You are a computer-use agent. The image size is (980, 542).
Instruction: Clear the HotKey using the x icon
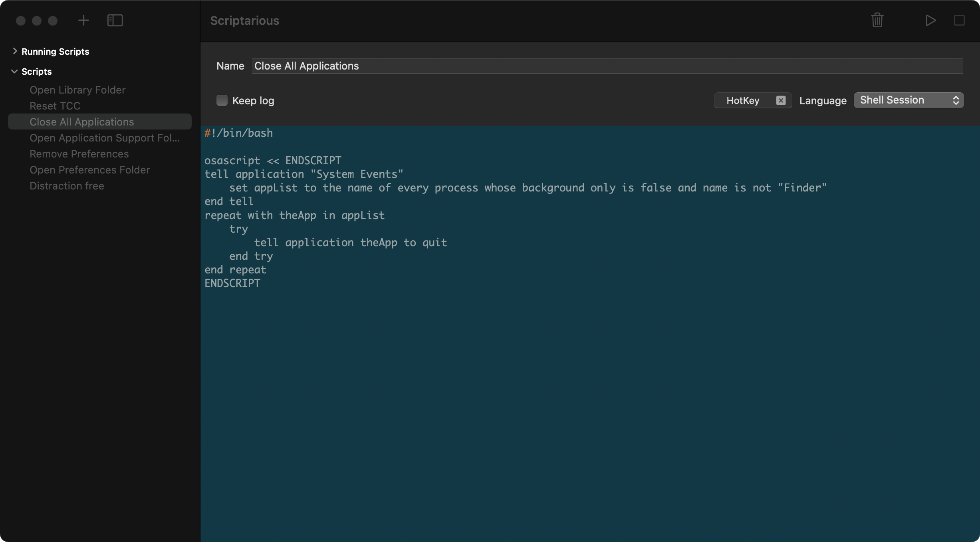[x=781, y=100]
